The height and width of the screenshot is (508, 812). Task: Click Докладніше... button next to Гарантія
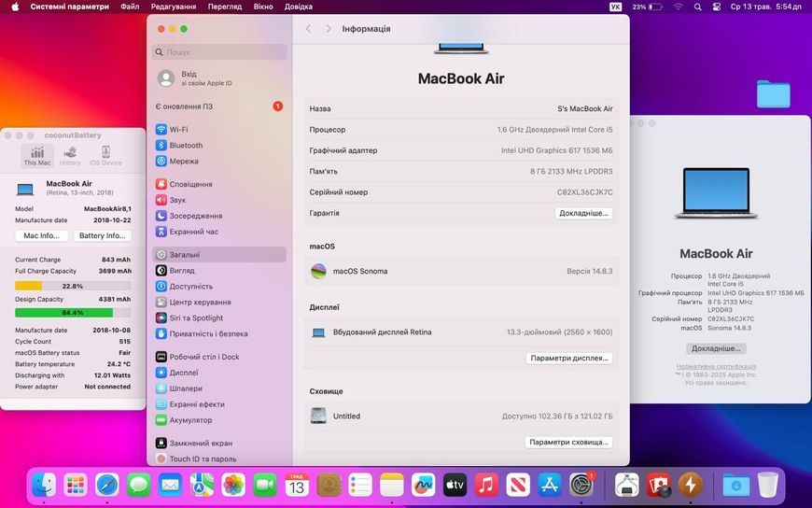click(x=583, y=213)
